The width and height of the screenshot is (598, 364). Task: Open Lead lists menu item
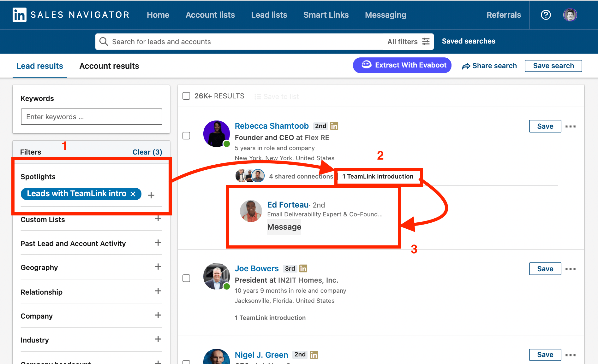[269, 15]
